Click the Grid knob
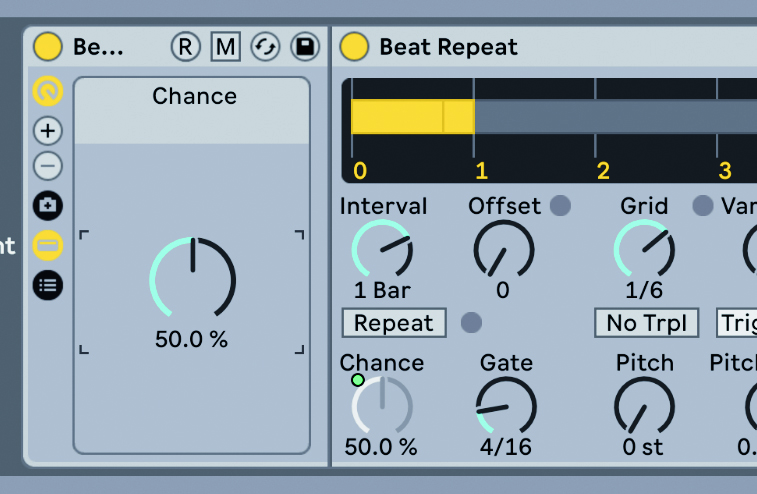 [644, 250]
